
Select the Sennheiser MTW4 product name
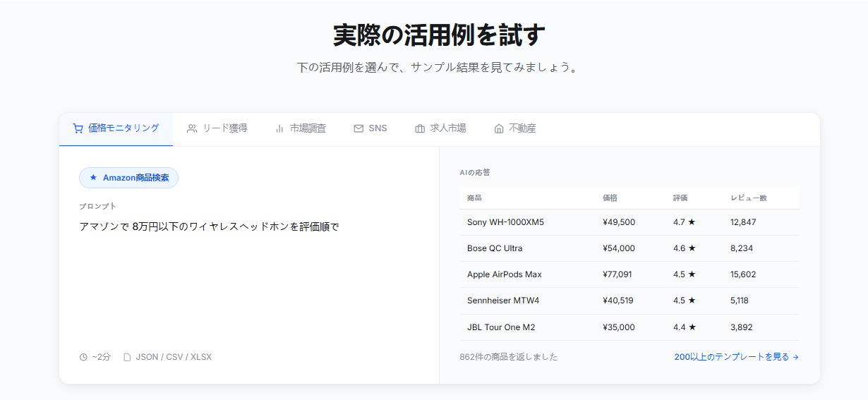503,301
